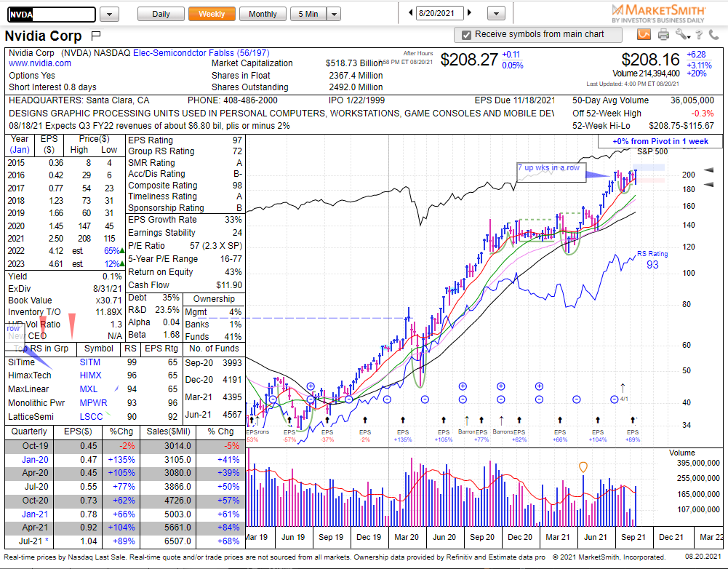Screen dimensions: 728x569
Task: Step the date back with left arrow
Action: [x=410, y=12]
